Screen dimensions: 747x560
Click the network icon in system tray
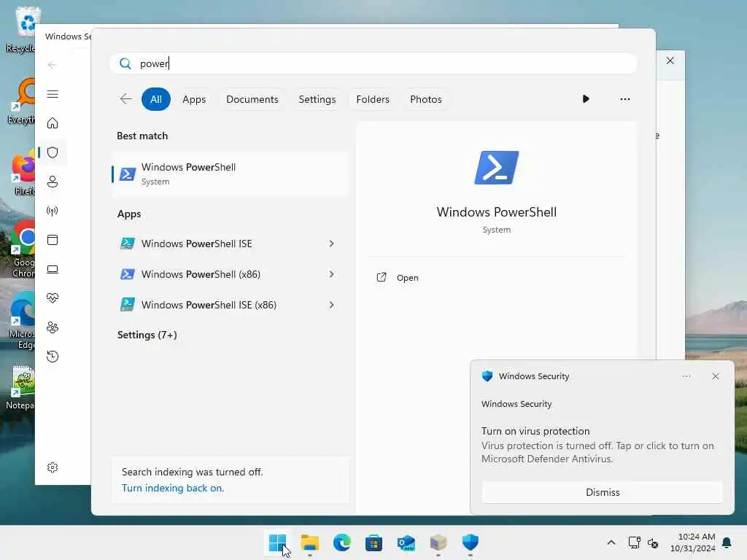tap(634, 542)
